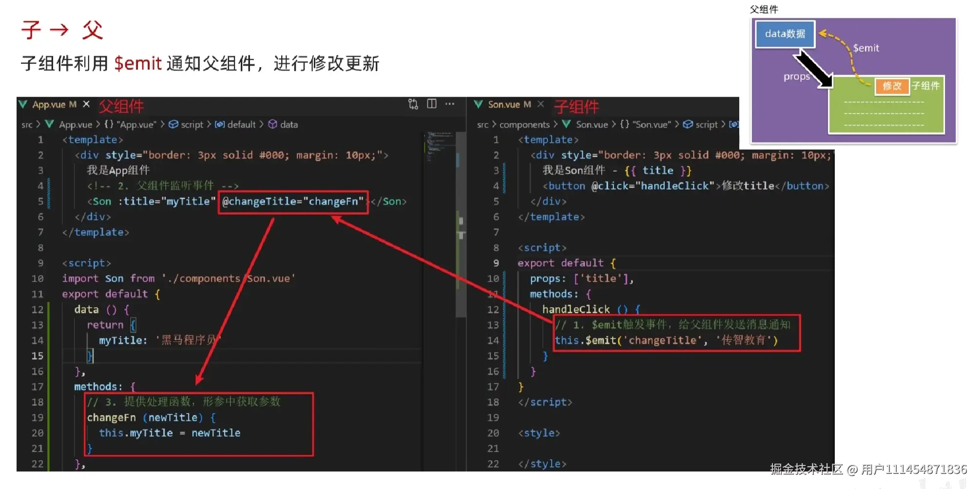Click @changeTitle="changeFn" attribute in App.vue

[x=293, y=201]
